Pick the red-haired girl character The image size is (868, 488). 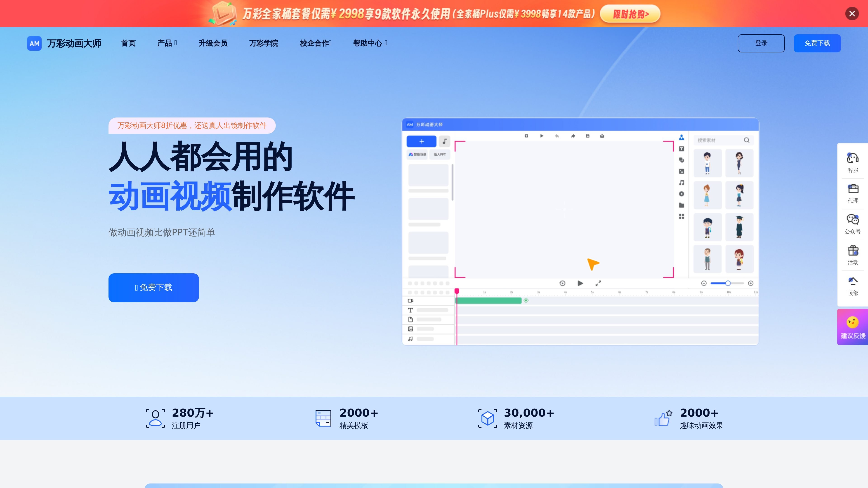739,259
